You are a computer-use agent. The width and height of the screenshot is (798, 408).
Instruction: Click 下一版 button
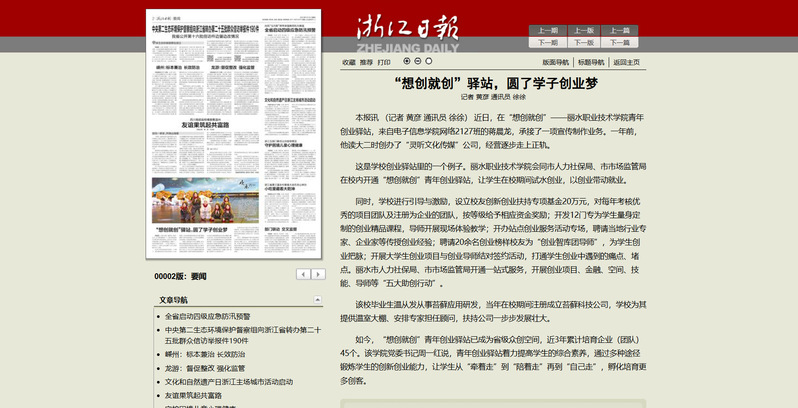(584, 43)
